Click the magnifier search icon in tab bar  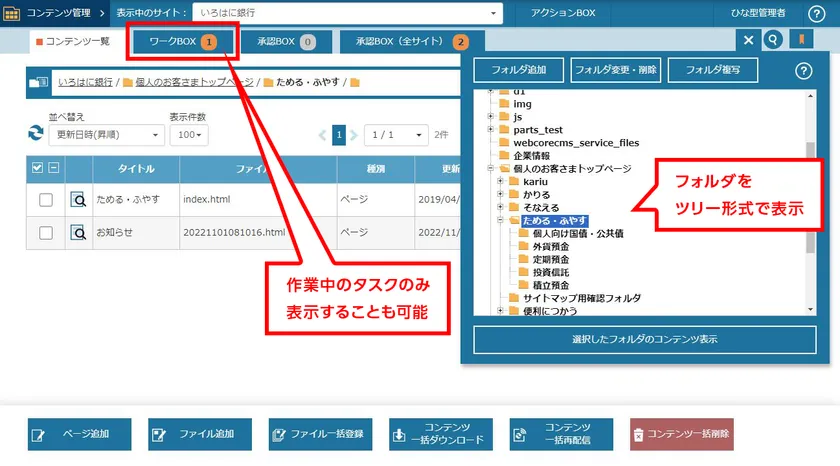(x=773, y=40)
